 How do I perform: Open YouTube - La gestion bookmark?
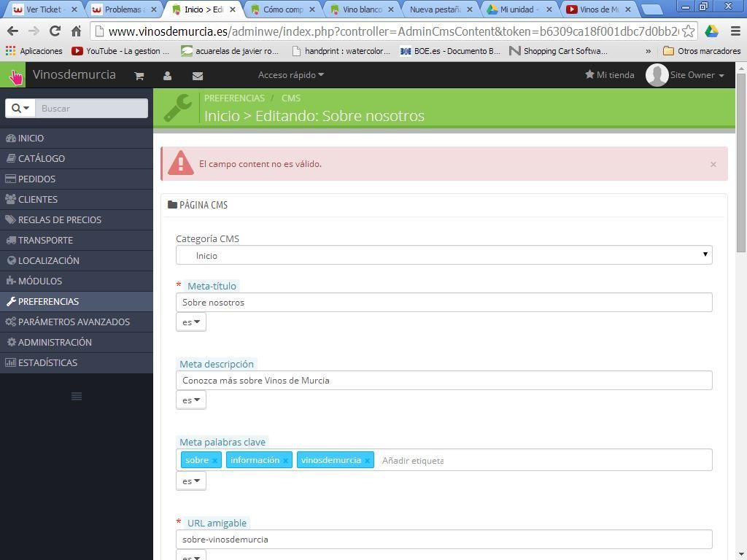(120, 51)
